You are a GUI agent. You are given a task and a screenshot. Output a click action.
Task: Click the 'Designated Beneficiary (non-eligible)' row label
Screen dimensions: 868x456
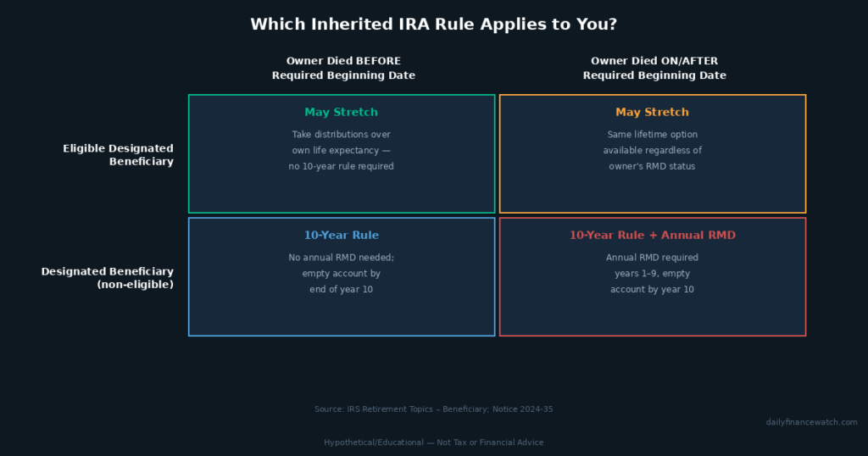(108, 278)
